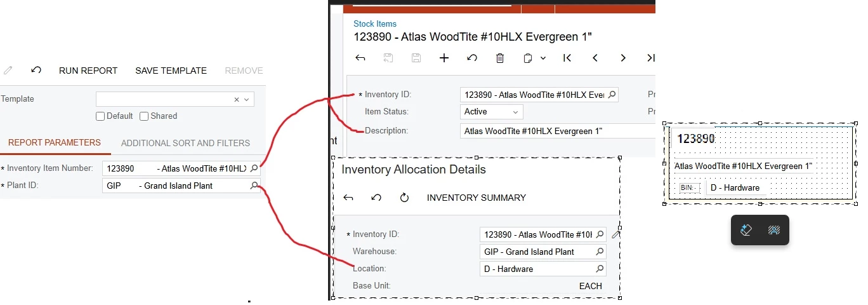Viewport: 868px width, 305px height.
Task: Click the SAVE TEMPLATE button
Action: click(x=171, y=71)
